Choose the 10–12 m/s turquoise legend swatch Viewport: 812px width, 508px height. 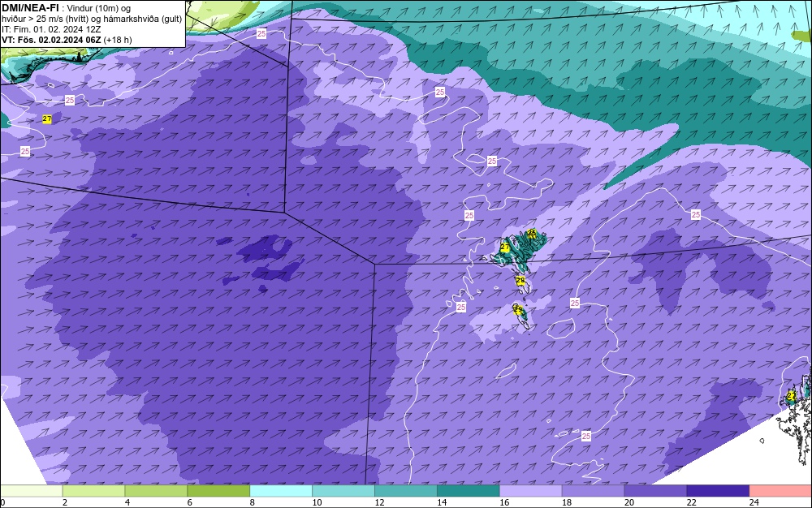click(343, 491)
